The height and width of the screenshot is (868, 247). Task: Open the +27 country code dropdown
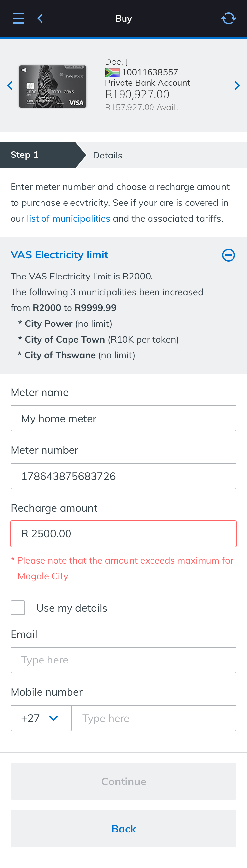[41, 718]
